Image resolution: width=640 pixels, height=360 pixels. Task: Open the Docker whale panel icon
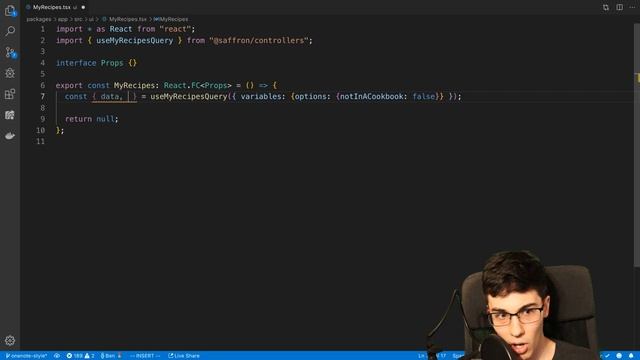[x=10, y=136]
